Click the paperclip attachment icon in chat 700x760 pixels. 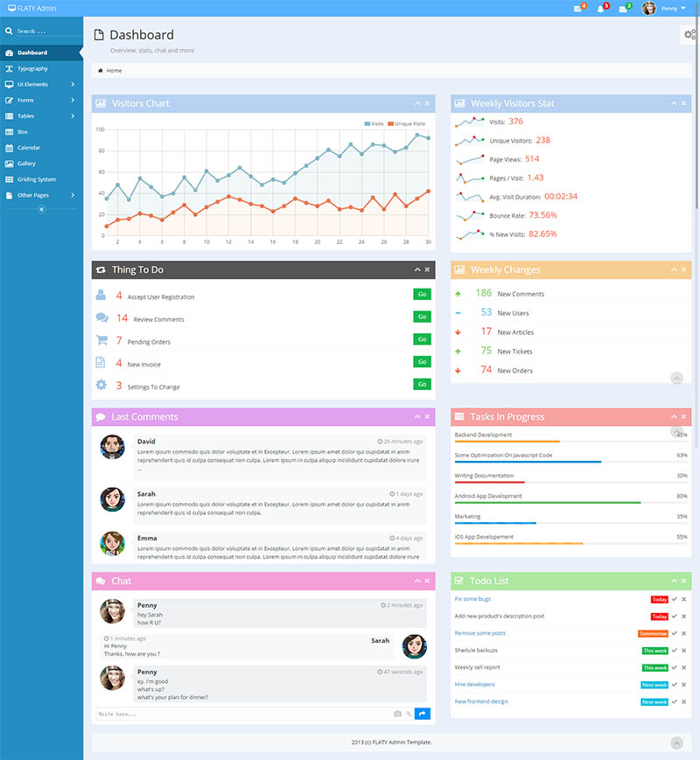[409, 714]
